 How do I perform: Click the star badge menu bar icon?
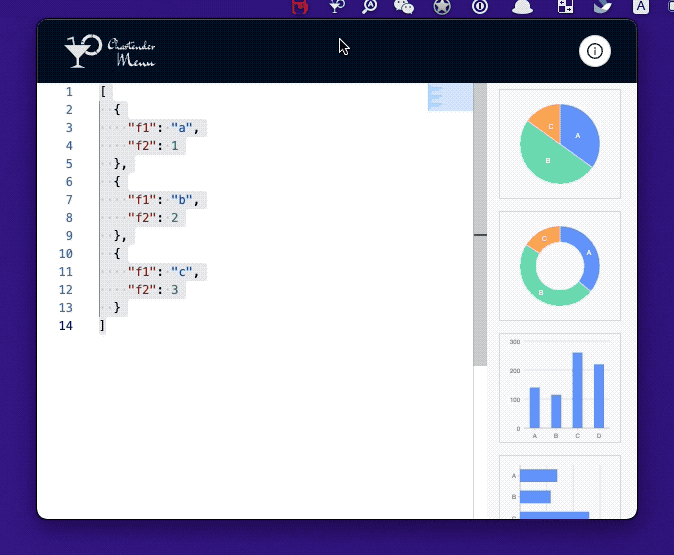[x=442, y=6]
